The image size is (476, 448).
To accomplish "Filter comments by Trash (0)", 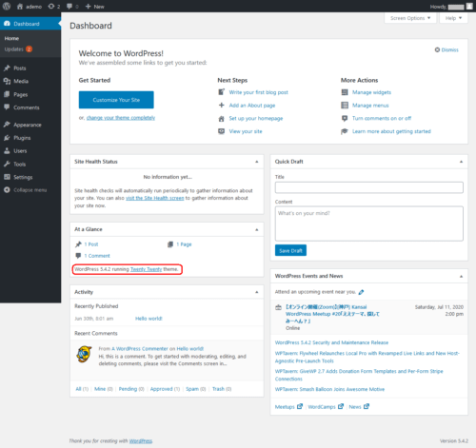I will [222, 389].
